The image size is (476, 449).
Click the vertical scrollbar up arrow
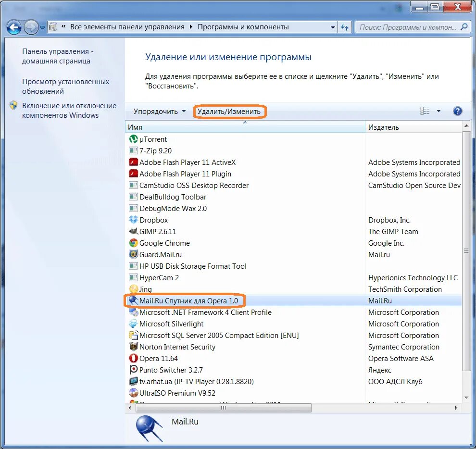coord(466,125)
